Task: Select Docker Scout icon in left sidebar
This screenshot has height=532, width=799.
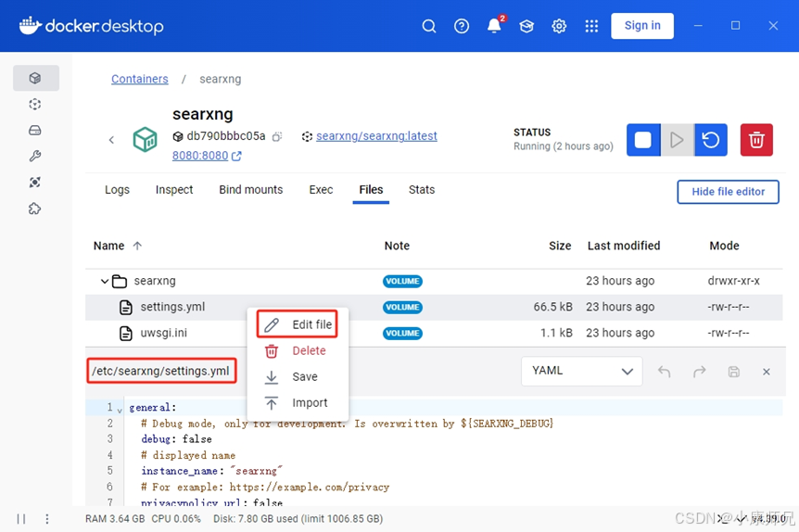Action: (35, 183)
